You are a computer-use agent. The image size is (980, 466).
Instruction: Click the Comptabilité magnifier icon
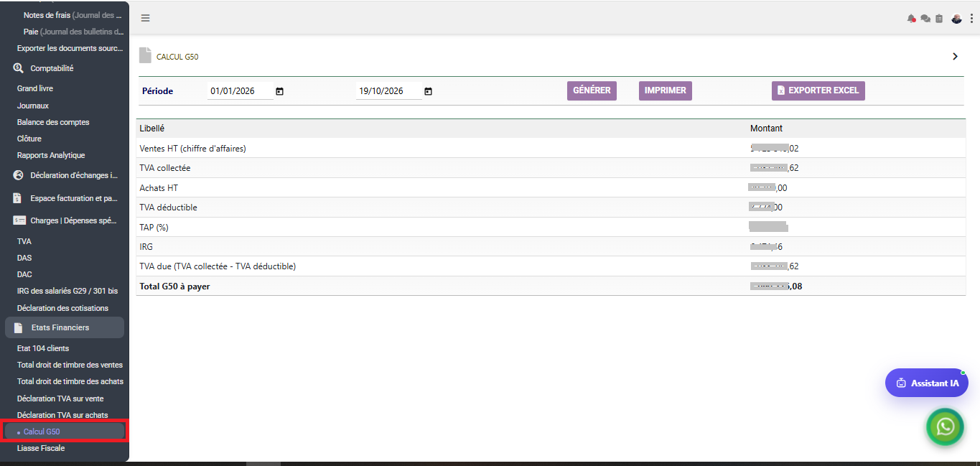tap(19, 68)
